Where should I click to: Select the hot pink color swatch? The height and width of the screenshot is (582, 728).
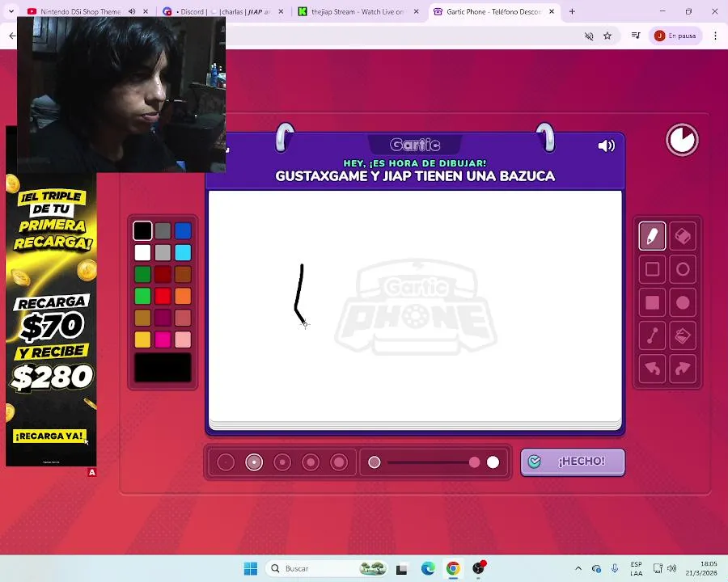tap(163, 339)
